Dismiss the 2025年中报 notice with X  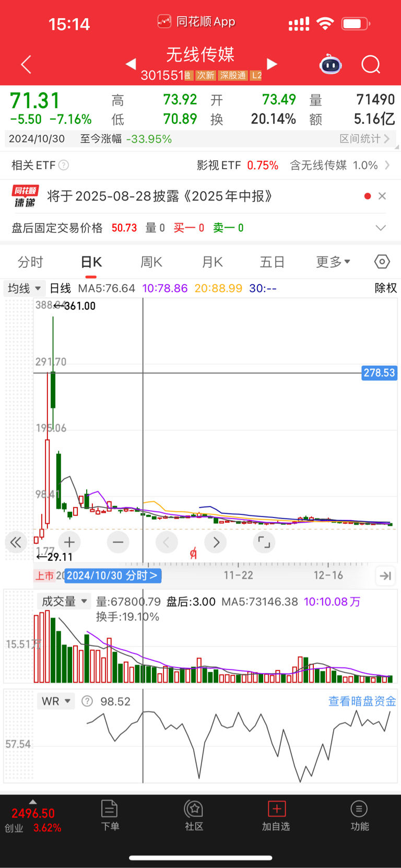[382, 196]
